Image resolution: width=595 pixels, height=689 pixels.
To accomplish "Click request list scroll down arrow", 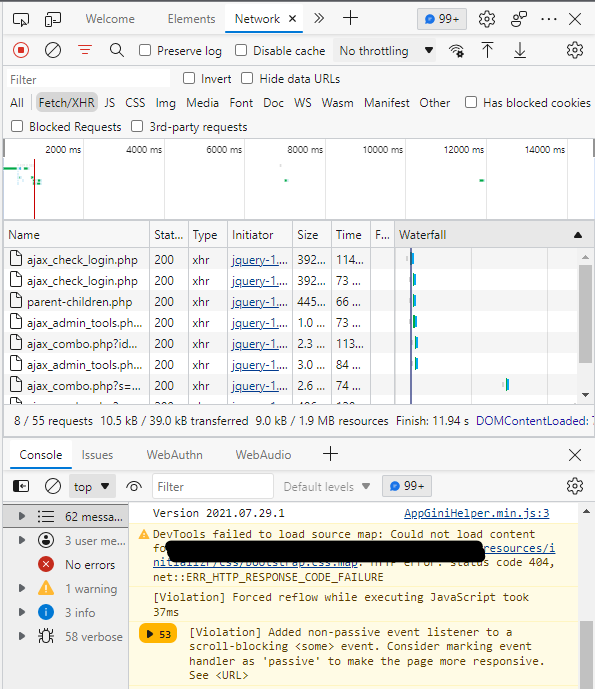I will click(585, 395).
